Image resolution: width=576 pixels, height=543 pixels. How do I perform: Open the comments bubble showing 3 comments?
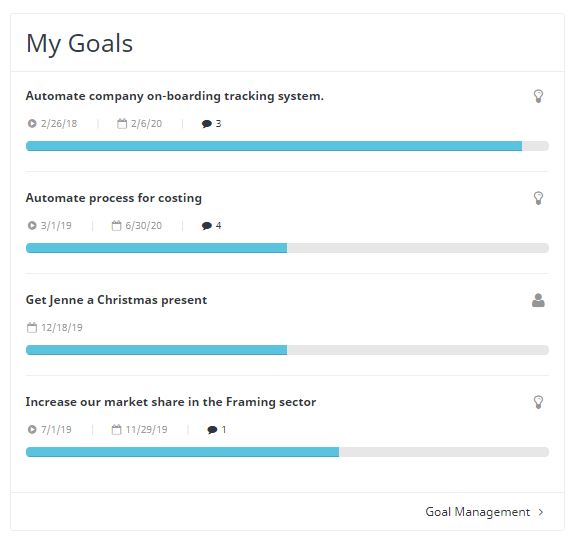point(207,124)
